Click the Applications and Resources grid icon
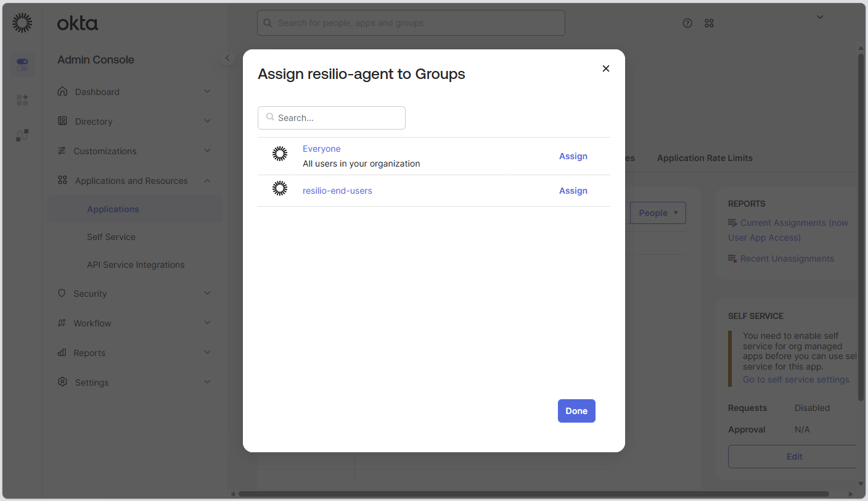Viewport: 868px width, 501px height. point(62,180)
